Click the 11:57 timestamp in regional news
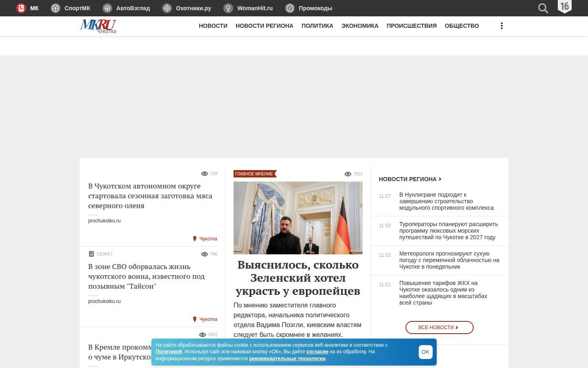Screen dimensions: 588x368 [385, 196]
